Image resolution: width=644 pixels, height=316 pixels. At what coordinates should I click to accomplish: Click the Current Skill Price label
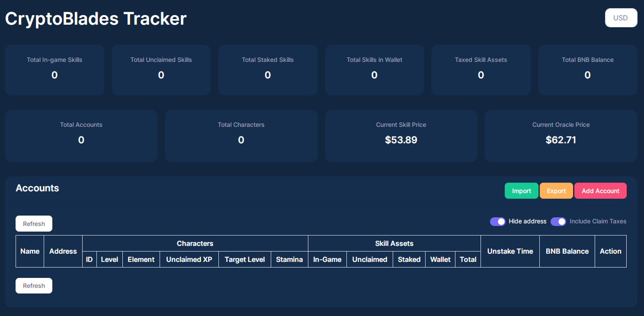click(401, 125)
